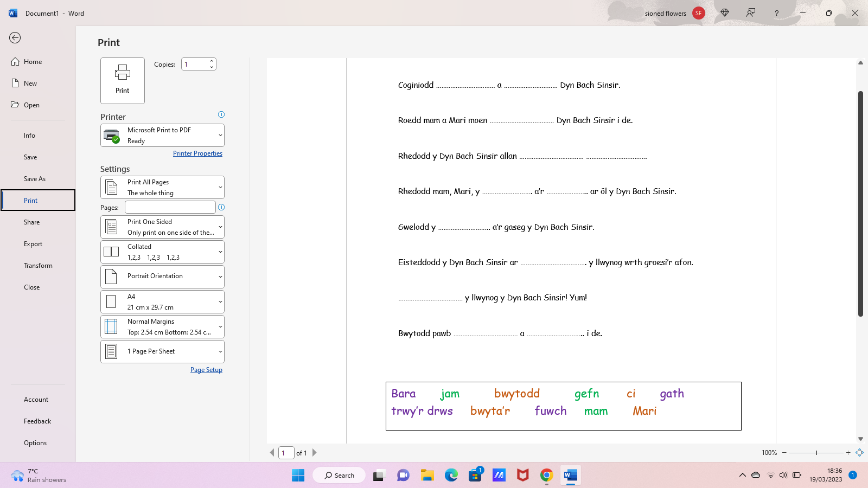Viewport: 868px width, 488px height.
Task: Expand the 1 Page Per Sheet dropdown
Action: (x=162, y=351)
